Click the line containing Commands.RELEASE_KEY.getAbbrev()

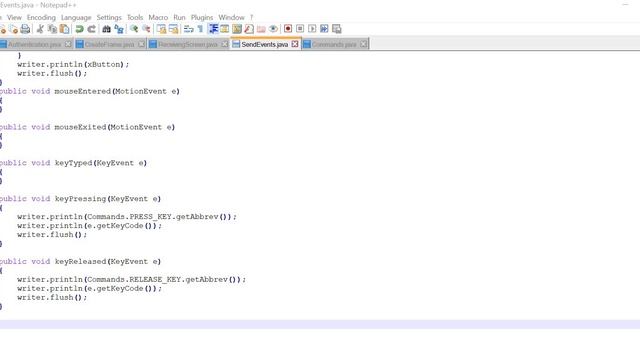tap(131, 280)
